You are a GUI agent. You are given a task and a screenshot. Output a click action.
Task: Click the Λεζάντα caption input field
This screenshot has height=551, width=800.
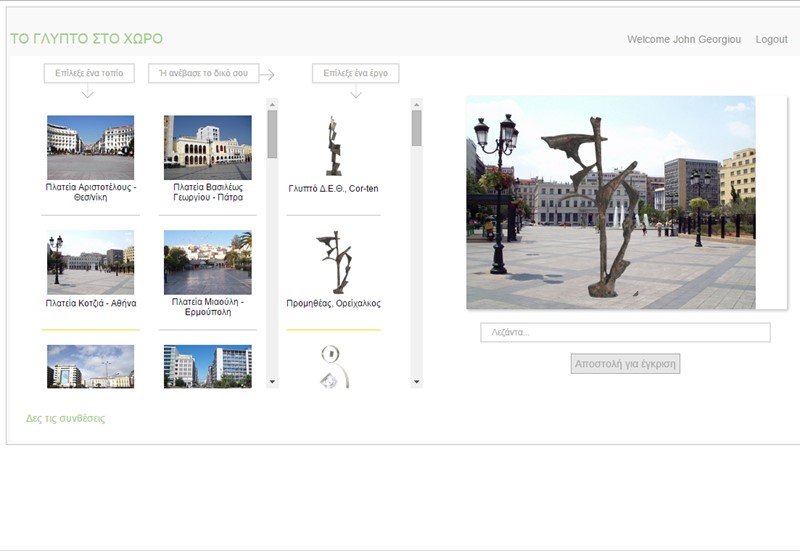pos(625,332)
